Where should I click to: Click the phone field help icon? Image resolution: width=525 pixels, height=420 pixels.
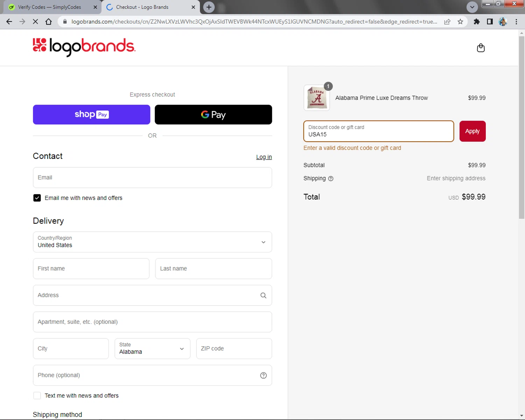(x=263, y=375)
